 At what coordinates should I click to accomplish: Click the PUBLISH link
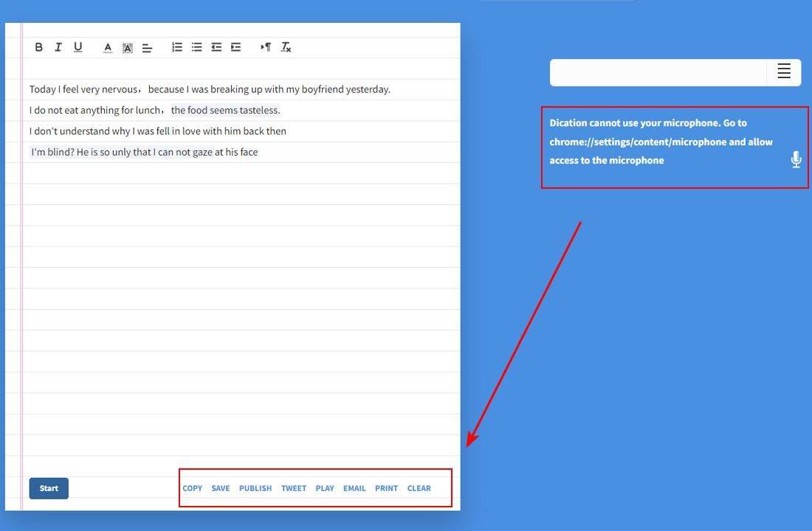click(x=255, y=488)
